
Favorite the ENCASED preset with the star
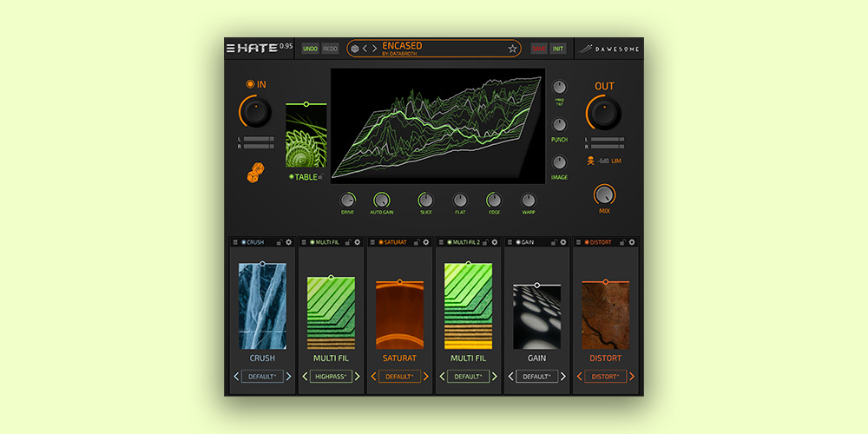pyautogui.click(x=513, y=49)
